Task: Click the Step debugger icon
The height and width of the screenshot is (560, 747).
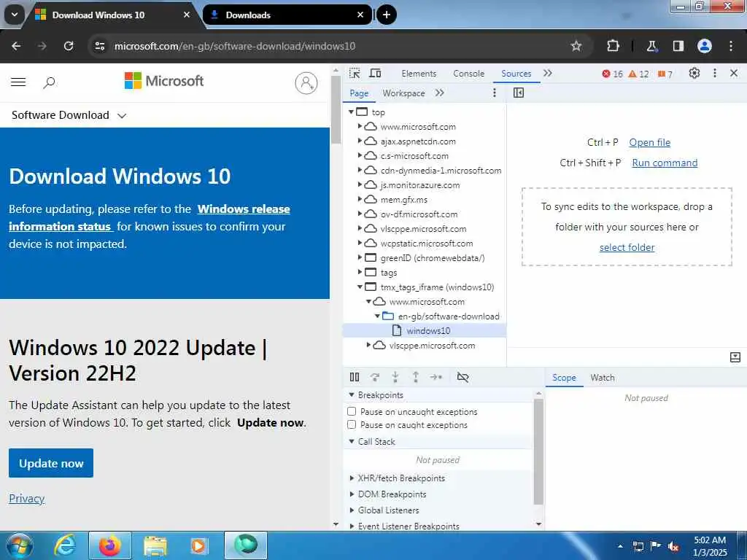Action: point(436,377)
